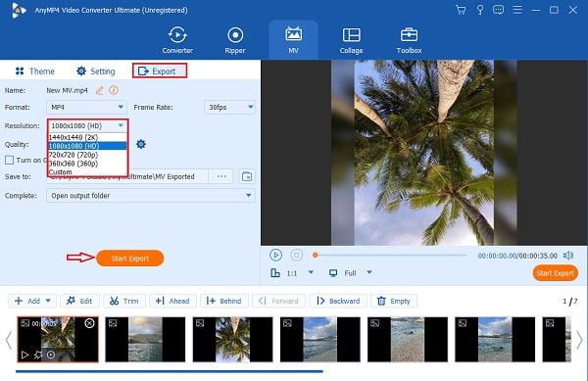Viewport: 588px width, 381px height.
Task: Select the Setting sub-tab
Action: (96, 71)
